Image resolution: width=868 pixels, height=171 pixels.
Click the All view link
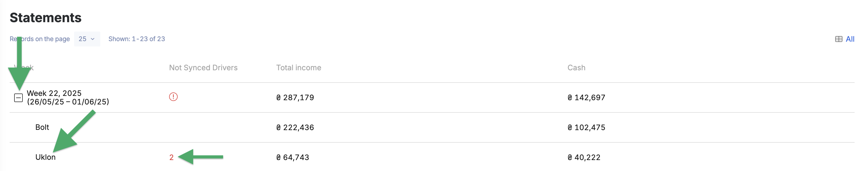coord(850,39)
